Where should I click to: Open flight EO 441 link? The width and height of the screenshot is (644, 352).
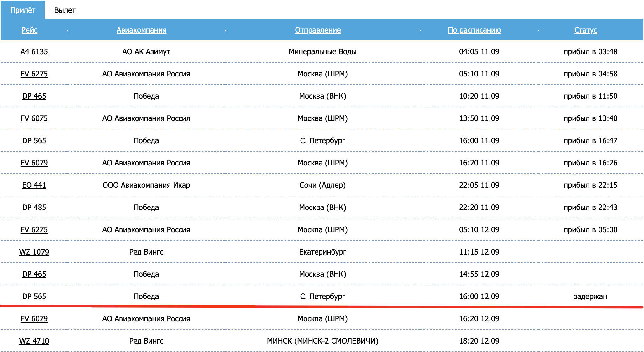coord(34,185)
